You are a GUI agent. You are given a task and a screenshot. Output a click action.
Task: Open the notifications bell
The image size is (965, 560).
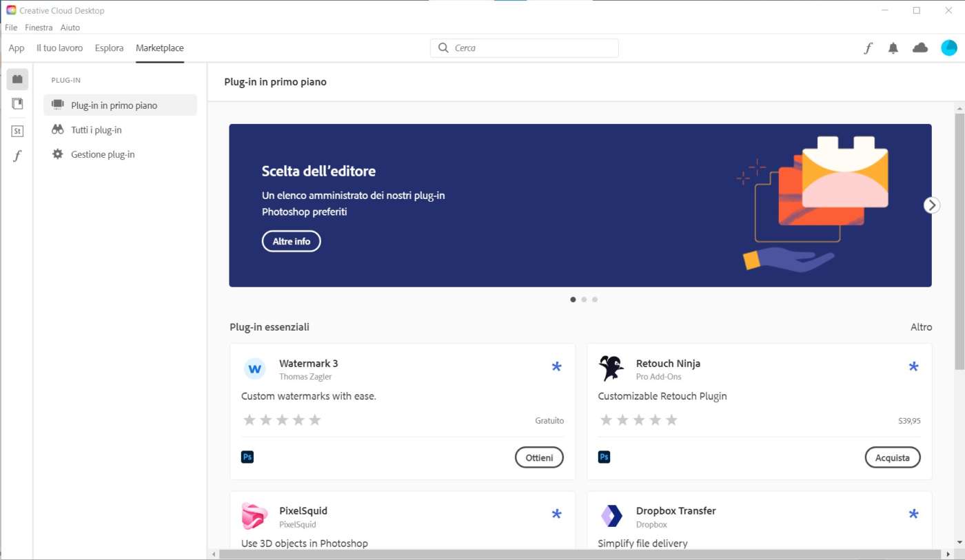pyautogui.click(x=893, y=48)
